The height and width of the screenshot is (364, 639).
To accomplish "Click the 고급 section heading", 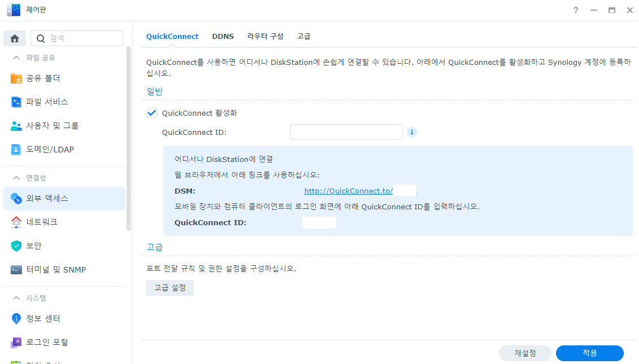I will (x=155, y=247).
